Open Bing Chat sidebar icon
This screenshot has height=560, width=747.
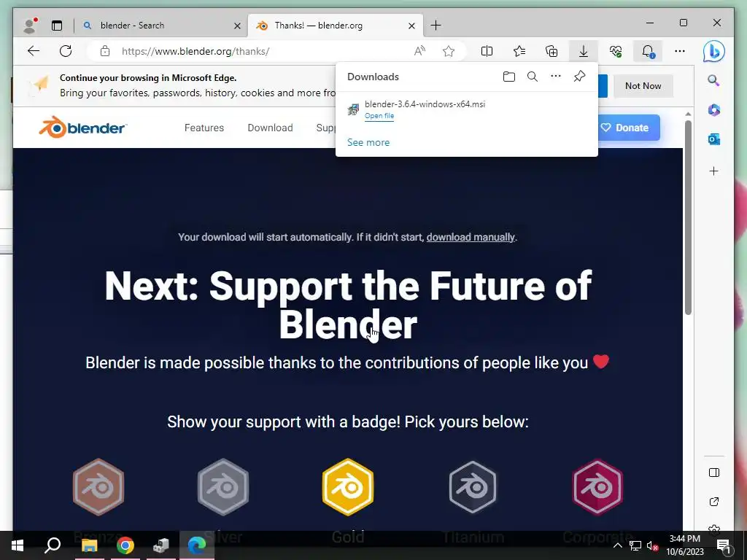[713, 52]
